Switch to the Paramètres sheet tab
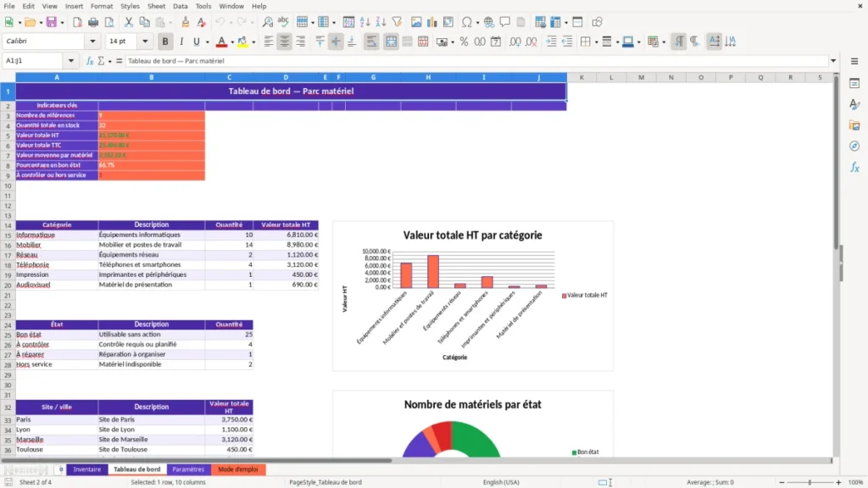Screen dimensions: 868x488 188,469
